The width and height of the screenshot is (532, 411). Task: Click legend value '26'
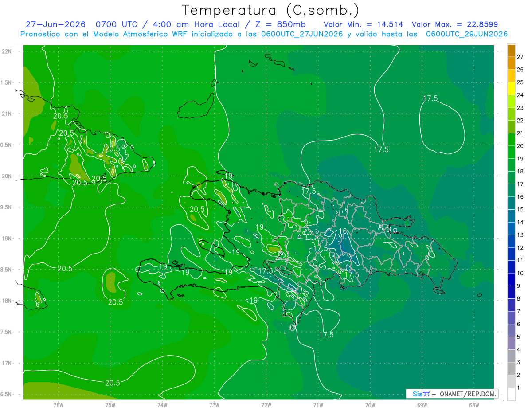point(520,70)
